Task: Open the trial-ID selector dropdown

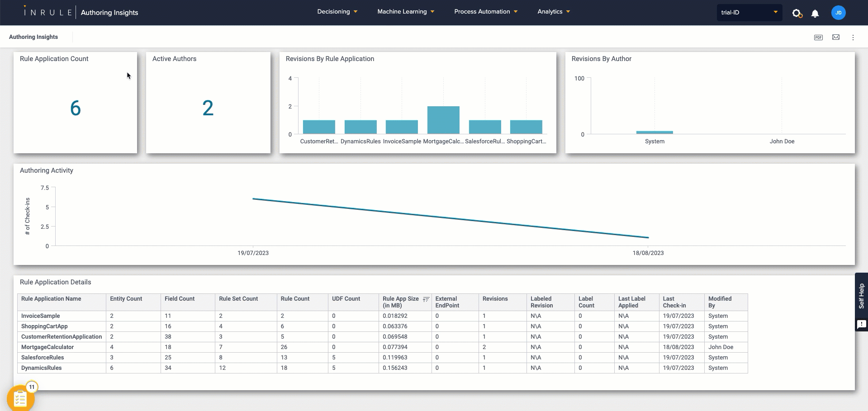Action: [749, 13]
